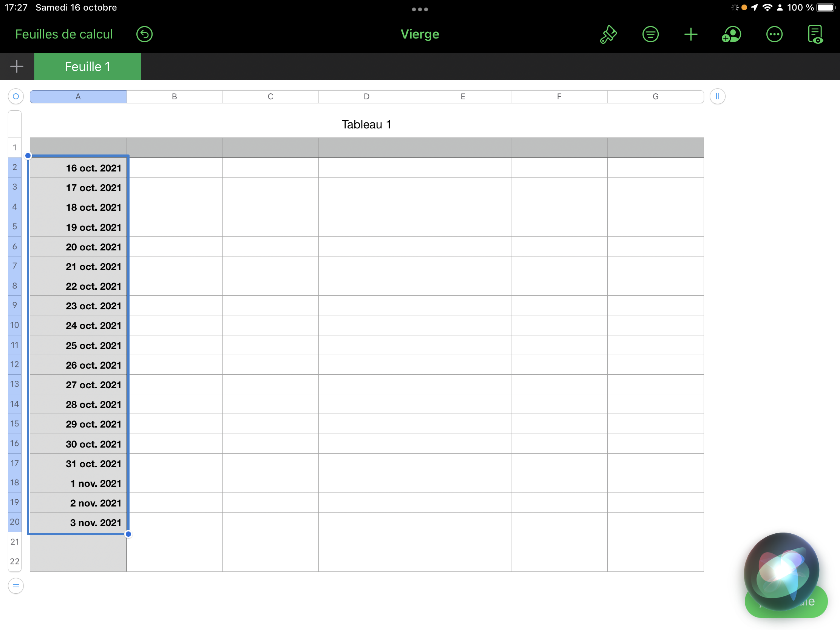Select whole table with corner circle handle
This screenshot has width=840, height=630.
pyautogui.click(x=15, y=96)
